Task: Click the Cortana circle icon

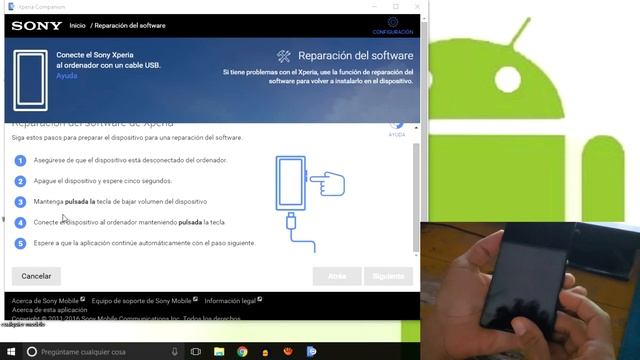Action: [x=32, y=351]
